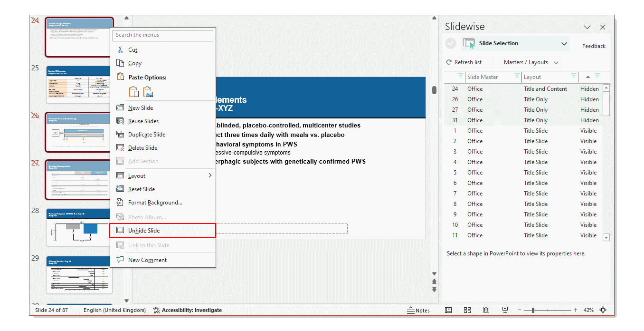
Task: Select Normal view in the status bar
Action: 448,310
